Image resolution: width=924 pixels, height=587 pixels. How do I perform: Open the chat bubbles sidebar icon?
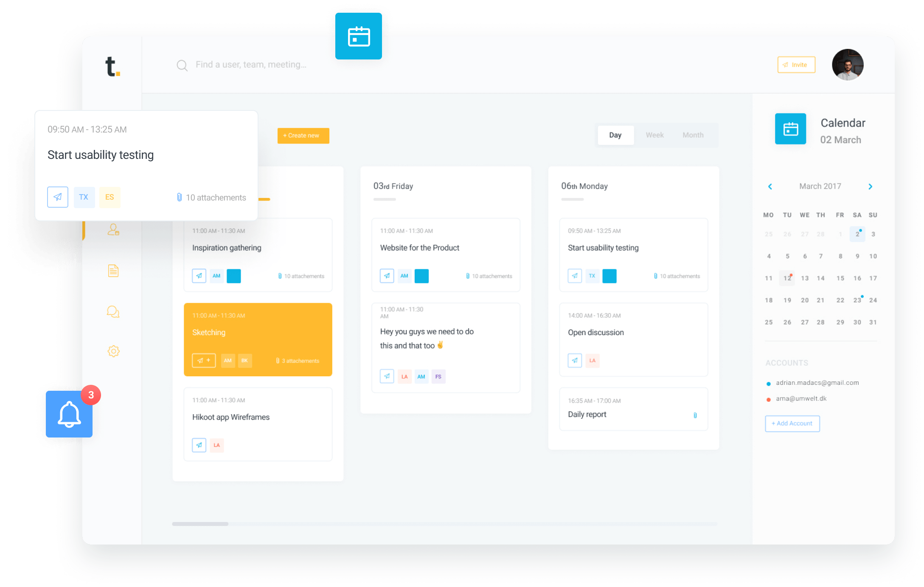tap(113, 312)
